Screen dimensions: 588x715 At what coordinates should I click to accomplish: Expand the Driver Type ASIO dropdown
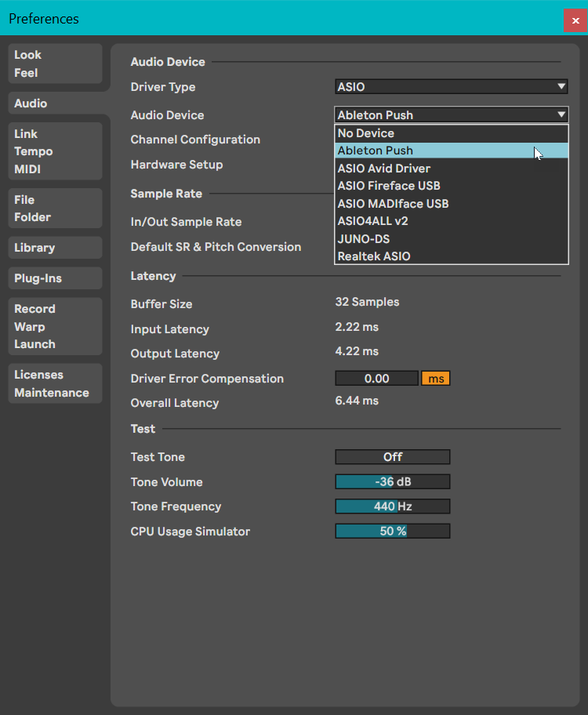[451, 87]
